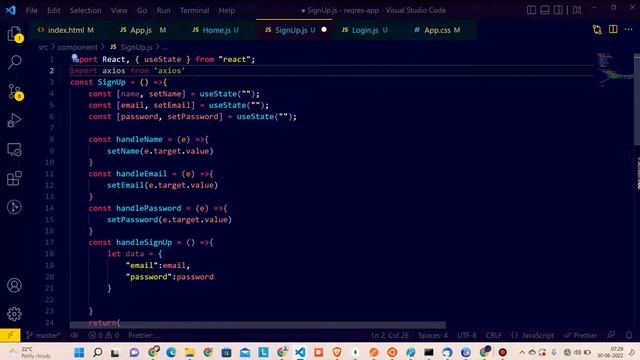The width and height of the screenshot is (640, 360).
Task: Show hidden system tray icons
Action: [x=522, y=352]
